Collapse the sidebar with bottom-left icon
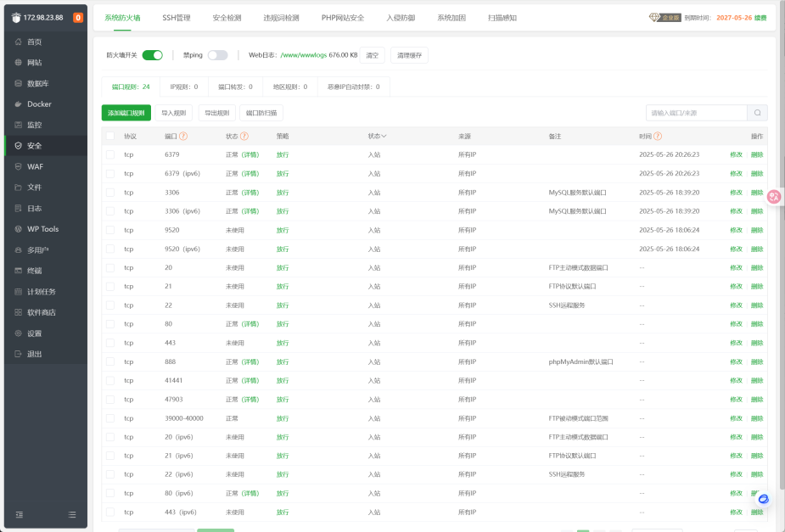 [19, 514]
